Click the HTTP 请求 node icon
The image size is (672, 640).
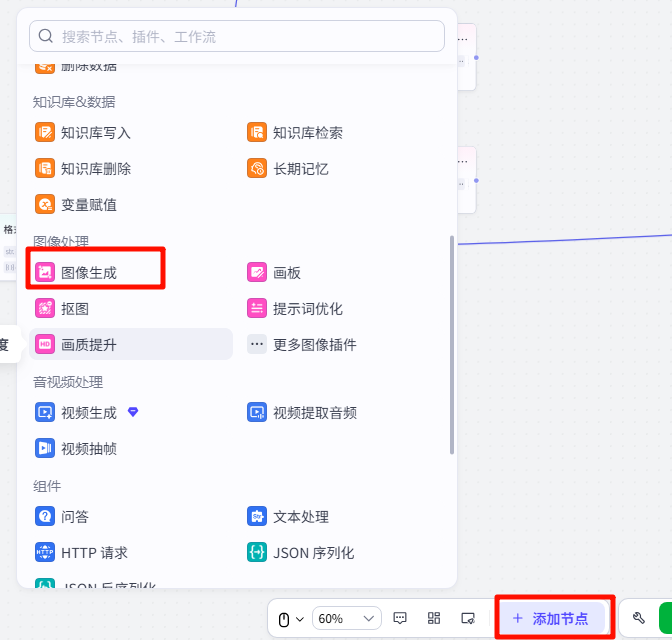tap(45, 552)
